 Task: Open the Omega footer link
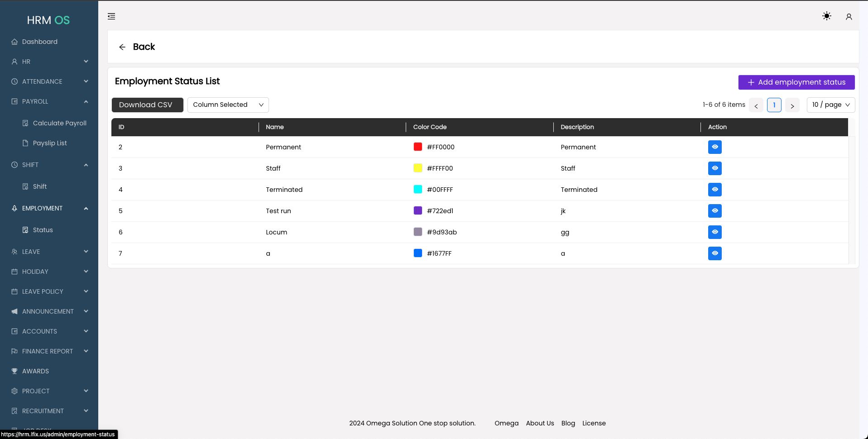(507, 424)
